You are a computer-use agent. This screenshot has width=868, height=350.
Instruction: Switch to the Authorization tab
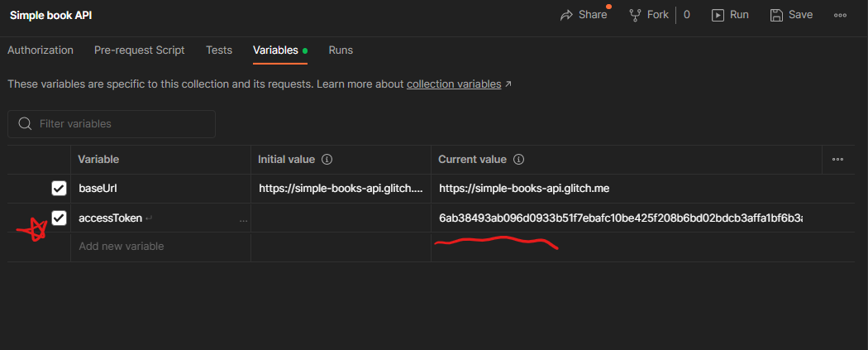41,50
